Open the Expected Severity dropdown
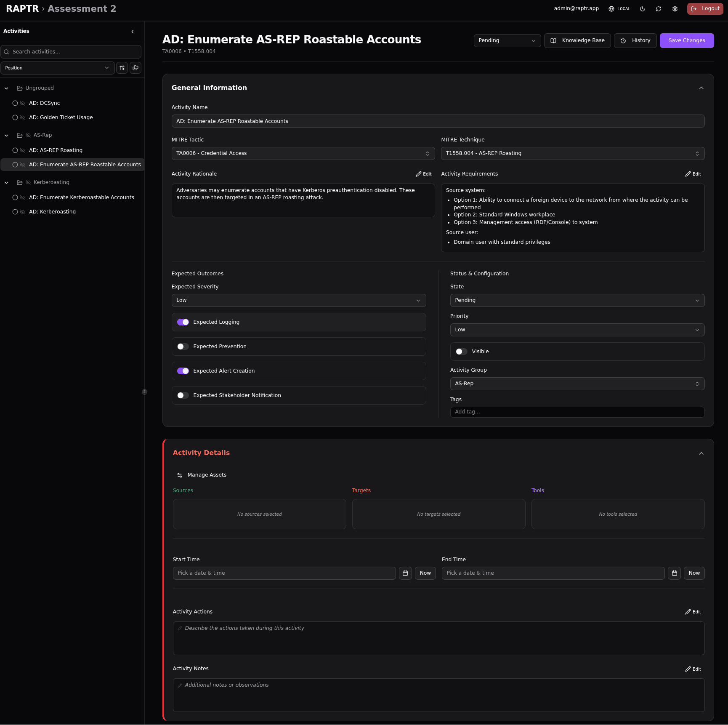Viewport: 728px width, 725px height. pyautogui.click(x=299, y=300)
